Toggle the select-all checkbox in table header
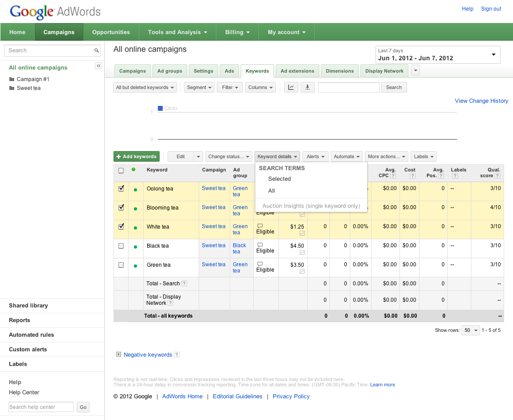Screen dimensions: 513x420 [121, 171]
